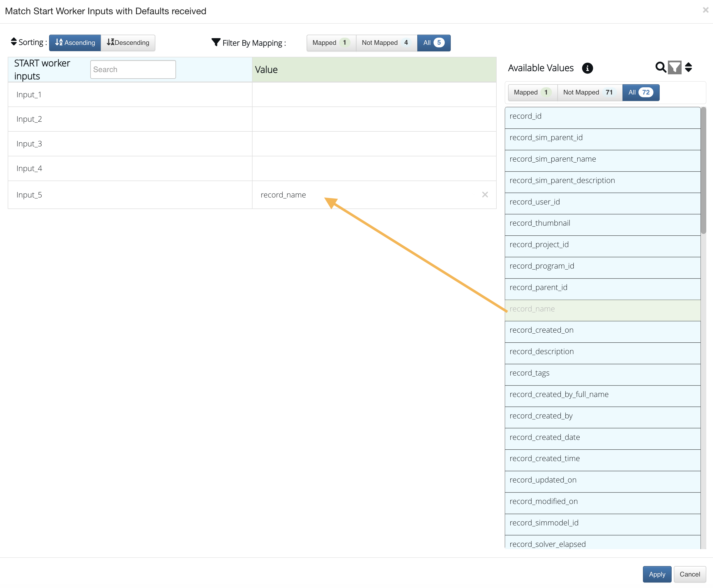Select the Input_3 row
The height and width of the screenshot is (588, 713).
tap(252, 144)
